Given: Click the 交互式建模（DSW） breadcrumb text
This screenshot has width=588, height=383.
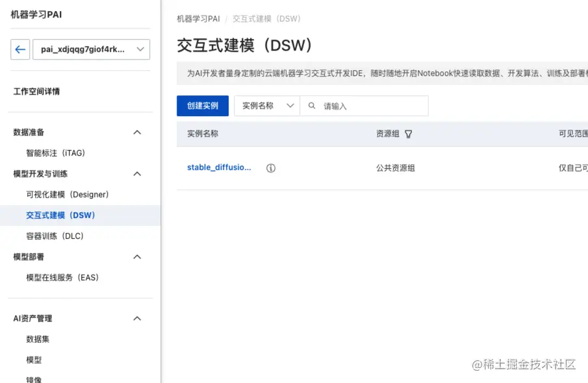Looking at the screenshot, I should click(x=266, y=19).
